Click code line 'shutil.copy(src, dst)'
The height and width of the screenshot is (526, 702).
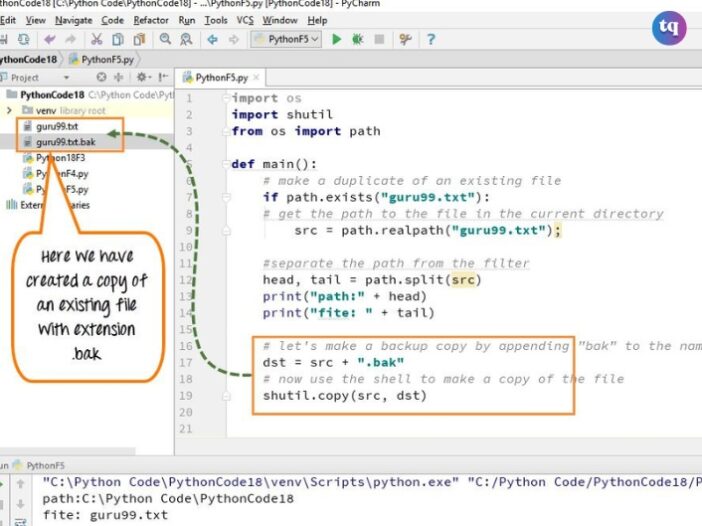(345, 396)
